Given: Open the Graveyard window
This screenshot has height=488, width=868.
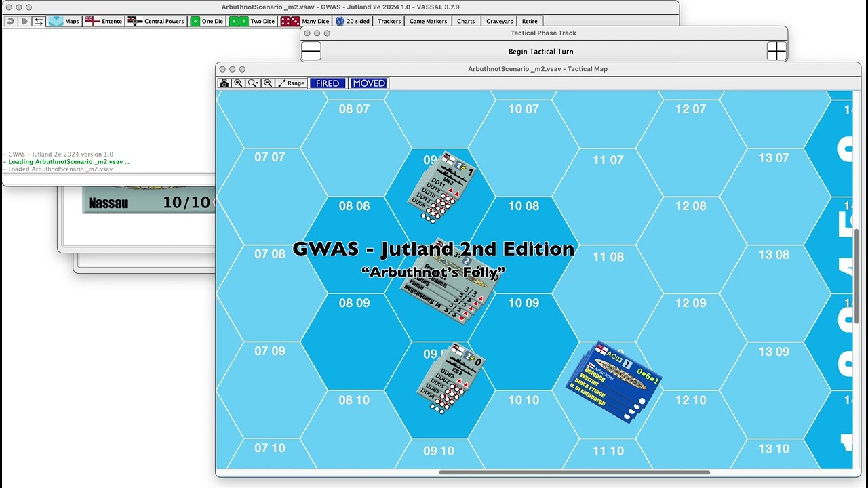Looking at the screenshot, I should 500,21.
